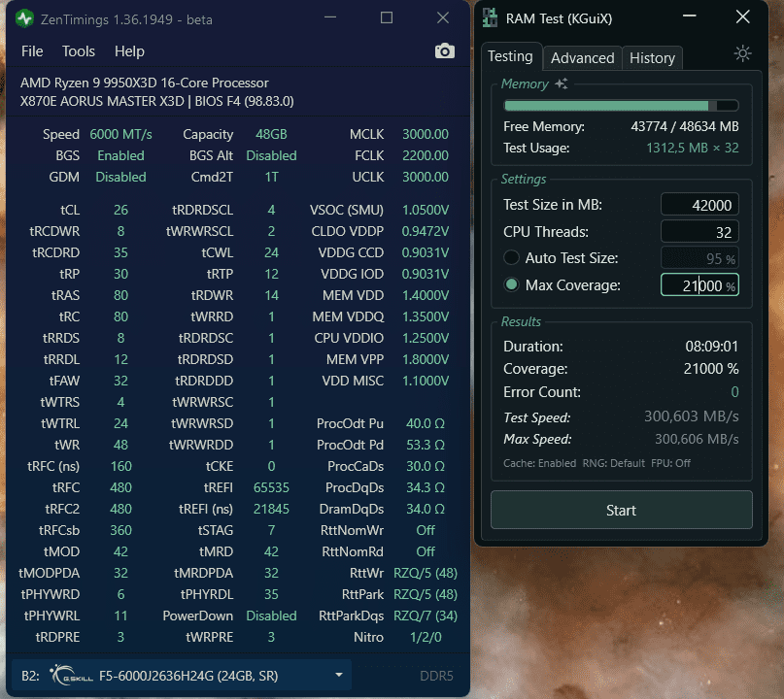
Task: Select the Max Coverage radio button
Action: pos(511,284)
